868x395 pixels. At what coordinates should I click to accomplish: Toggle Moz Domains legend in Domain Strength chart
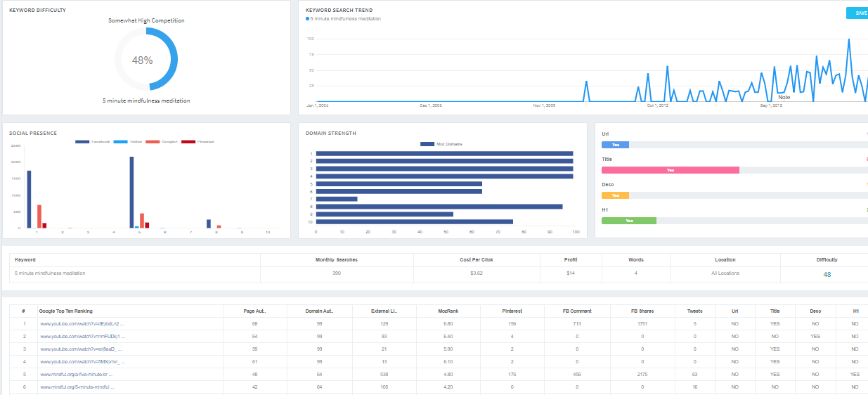(x=441, y=144)
